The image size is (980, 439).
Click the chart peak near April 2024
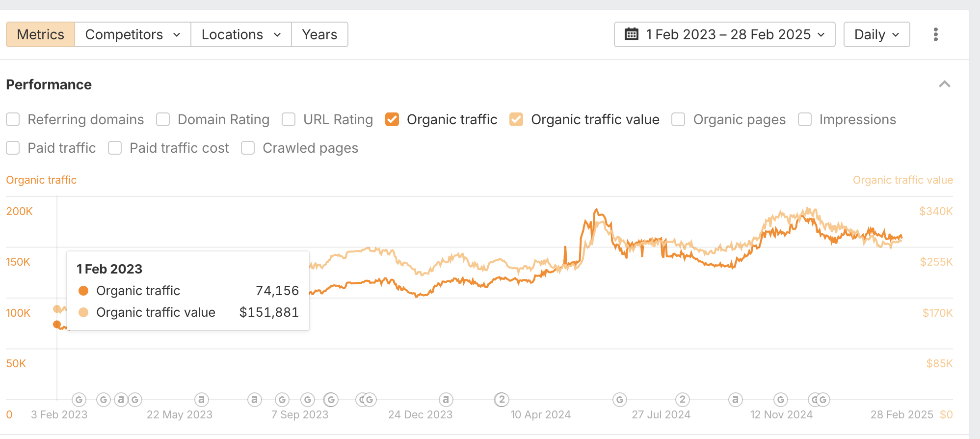(x=596, y=210)
